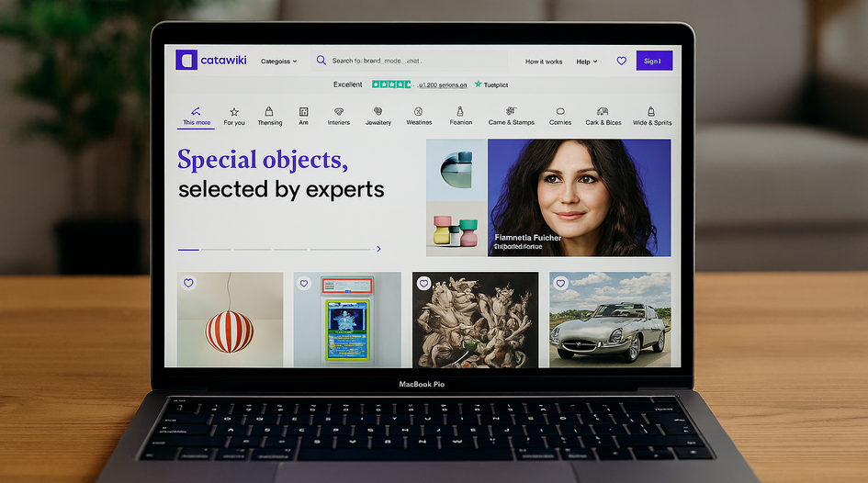The width and height of the screenshot is (868, 483).
Task: Open the Fashion category tab
Action: click(460, 116)
